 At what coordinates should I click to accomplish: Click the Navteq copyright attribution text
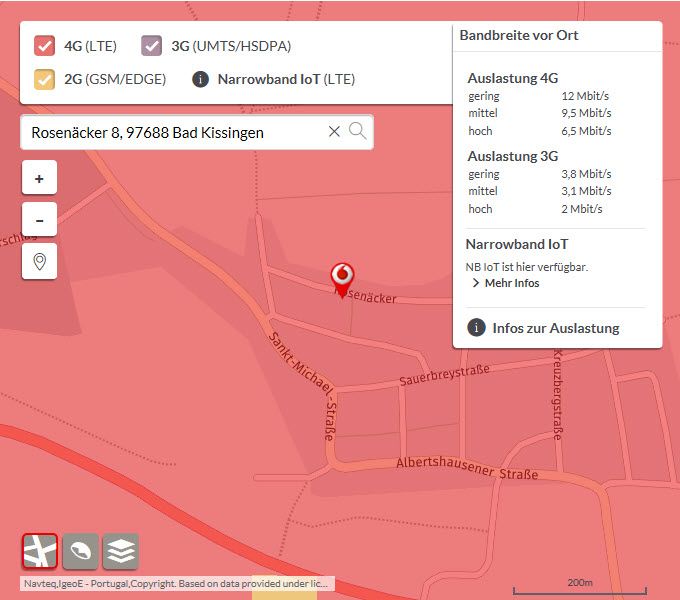tap(176, 584)
